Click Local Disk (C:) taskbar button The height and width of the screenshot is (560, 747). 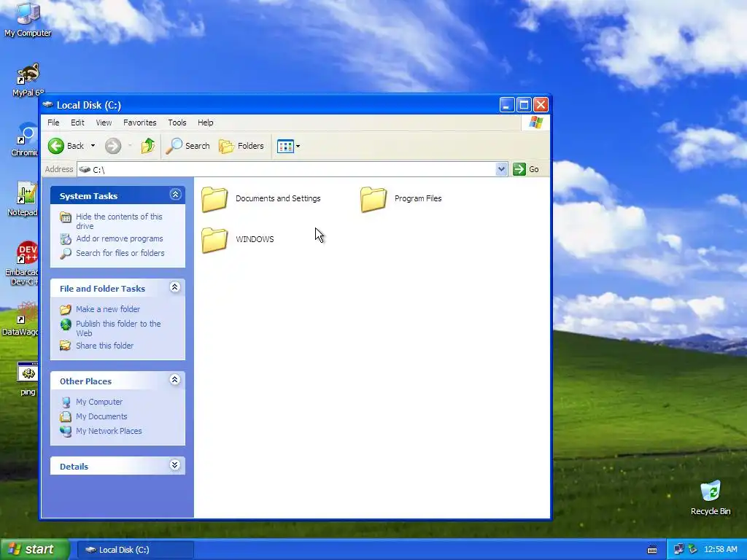point(135,550)
